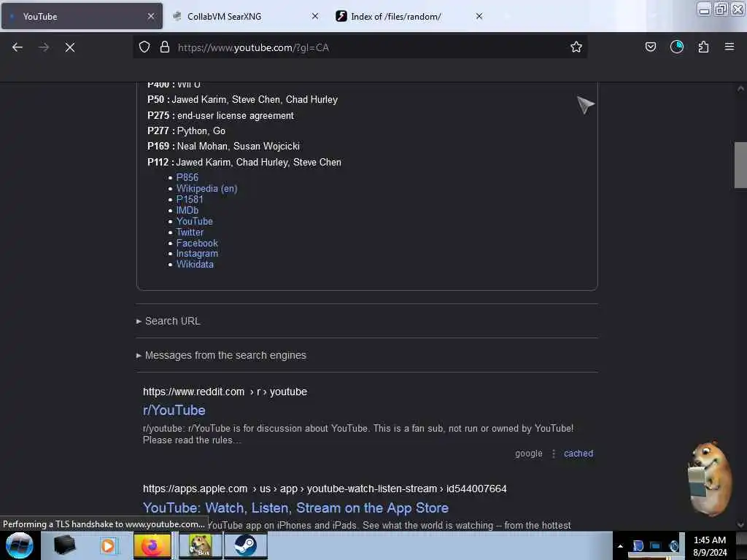The width and height of the screenshot is (747, 560).
Task: Open cached version of reddit result
Action: click(578, 454)
